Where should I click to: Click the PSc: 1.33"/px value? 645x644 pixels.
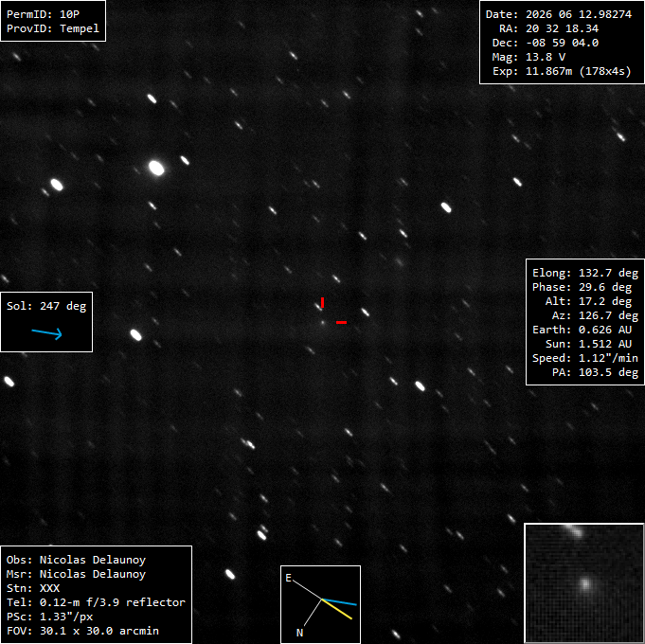(x=50, y=617)
